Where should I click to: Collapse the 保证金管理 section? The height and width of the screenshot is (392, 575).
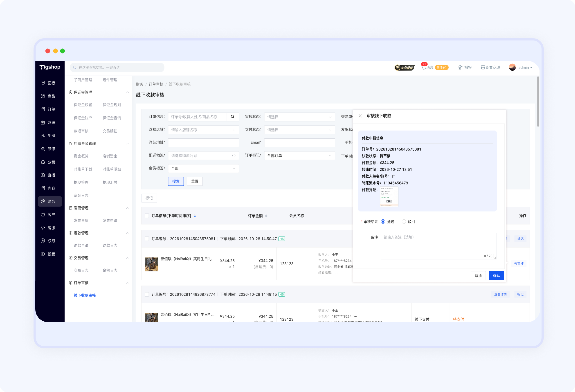tap(127, 92)
